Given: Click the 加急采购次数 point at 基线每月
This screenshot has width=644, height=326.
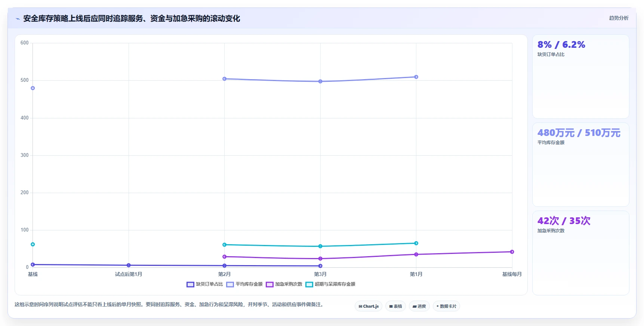Looking at the screenshot, I should point(512,252).
